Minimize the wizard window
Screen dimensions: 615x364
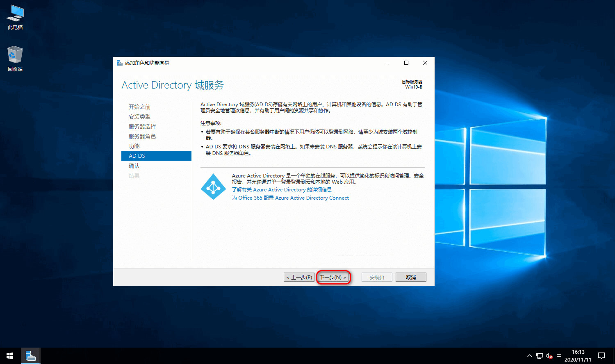(x=387, y=63)
